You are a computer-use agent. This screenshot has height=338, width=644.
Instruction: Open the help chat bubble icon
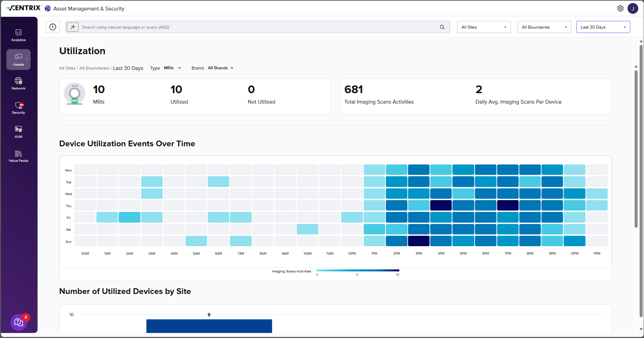19,323
